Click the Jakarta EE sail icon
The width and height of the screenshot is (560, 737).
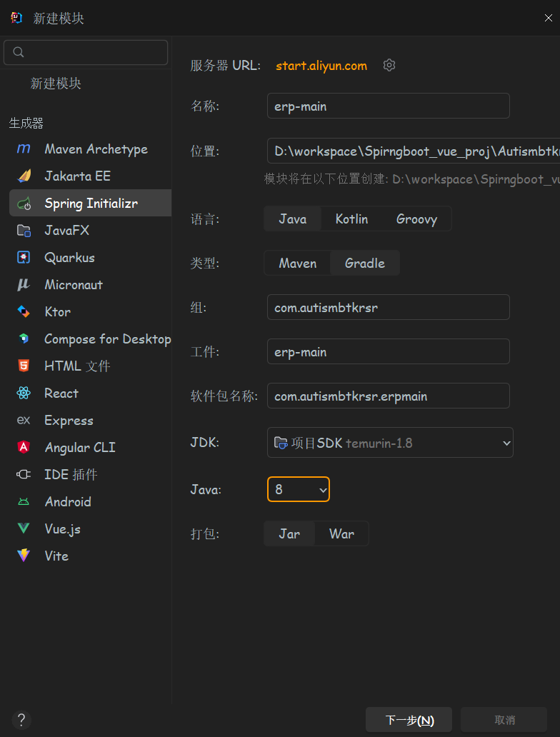click(24, 176)
